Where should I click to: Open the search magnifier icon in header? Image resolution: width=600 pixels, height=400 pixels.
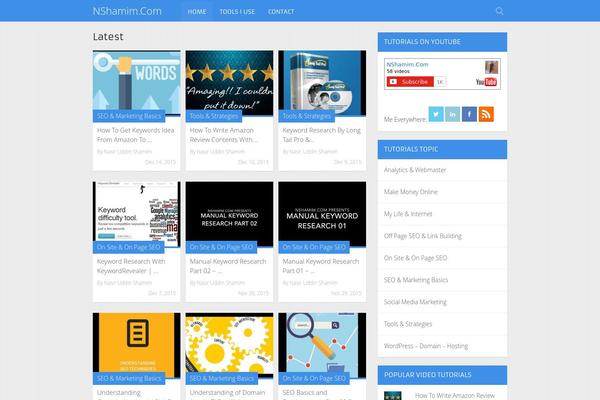coord(499,11)
